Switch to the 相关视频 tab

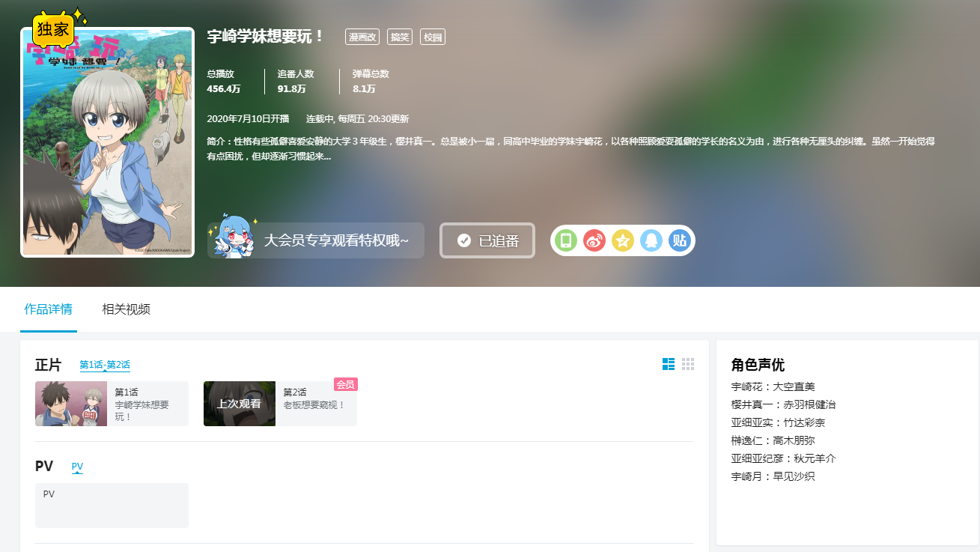[x=127, y=309]
